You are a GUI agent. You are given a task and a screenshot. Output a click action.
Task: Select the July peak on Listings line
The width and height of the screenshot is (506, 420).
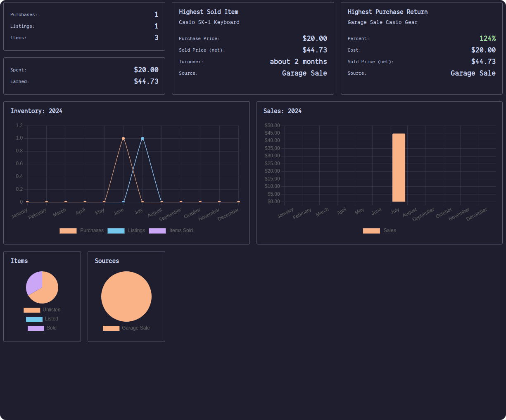pyautogui.click(x=143, y=138)
